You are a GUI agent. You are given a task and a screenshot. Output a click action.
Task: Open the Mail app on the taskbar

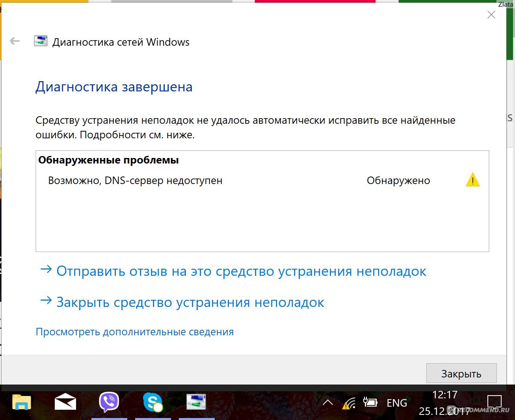point(65,402)
